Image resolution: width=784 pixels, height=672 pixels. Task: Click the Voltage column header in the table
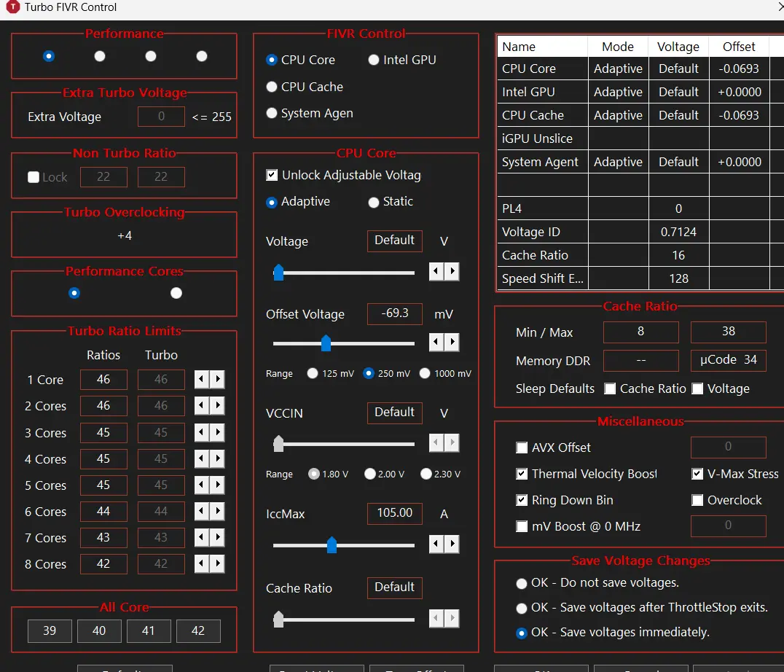click(x=678, y=47)
